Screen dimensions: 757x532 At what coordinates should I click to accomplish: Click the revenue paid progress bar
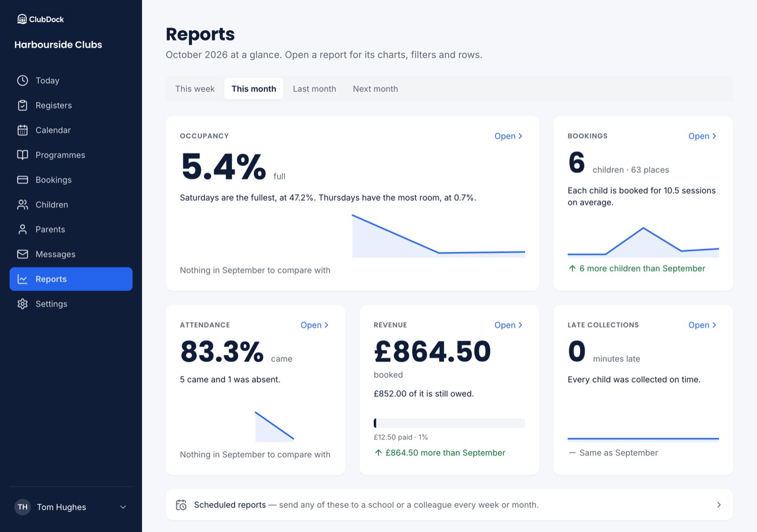pyautogui.click(x=449, y=423)
